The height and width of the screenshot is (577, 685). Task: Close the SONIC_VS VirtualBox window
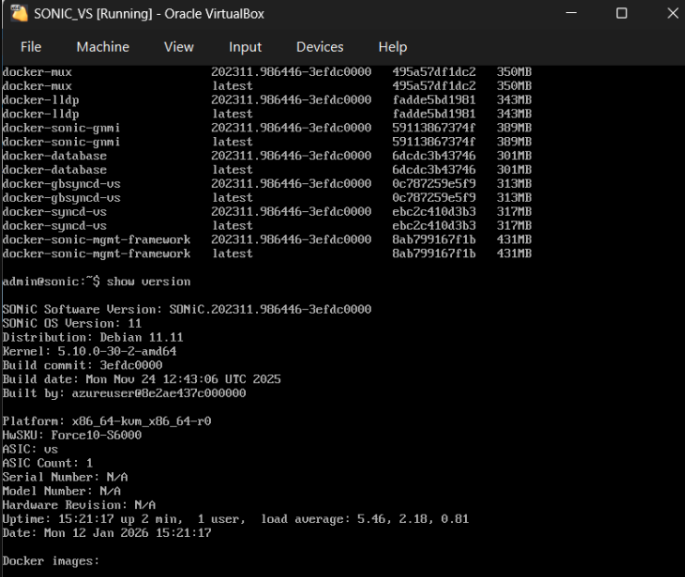(673, 13)
